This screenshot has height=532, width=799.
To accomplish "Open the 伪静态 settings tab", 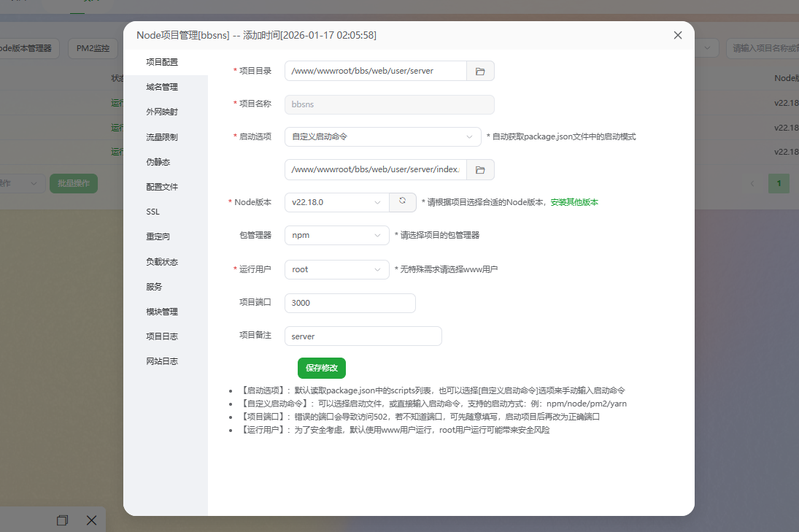I will point(158,162).
